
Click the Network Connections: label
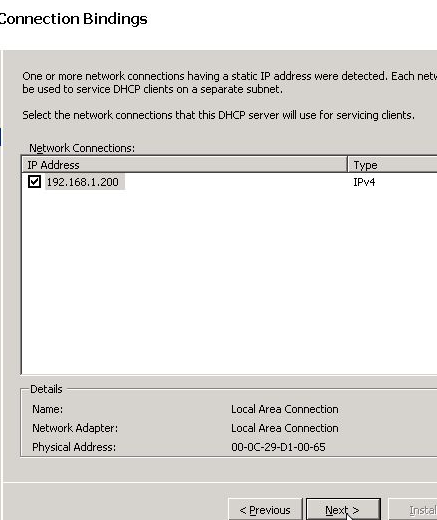[82, 148]
